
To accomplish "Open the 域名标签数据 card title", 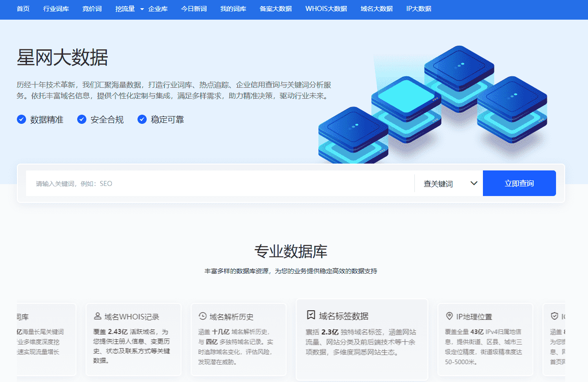I will pos(344,316).
